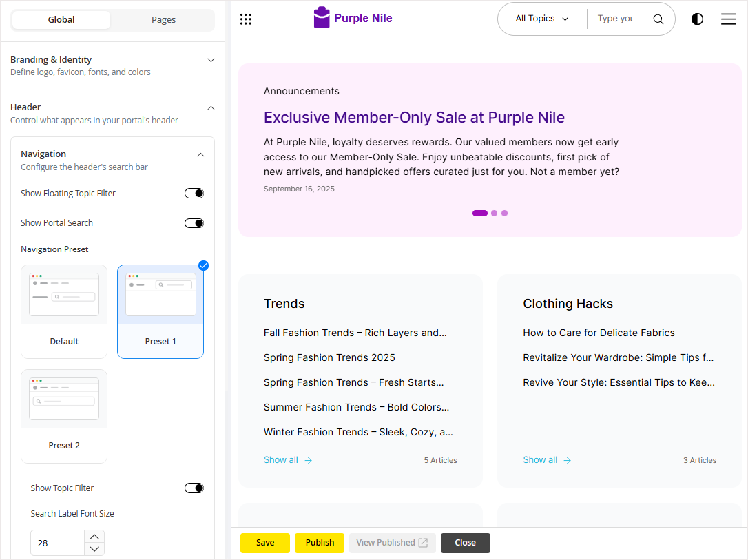The image size is (748, 560).
Task: Collapse the Navigation subsection
Action: (200, 154)
